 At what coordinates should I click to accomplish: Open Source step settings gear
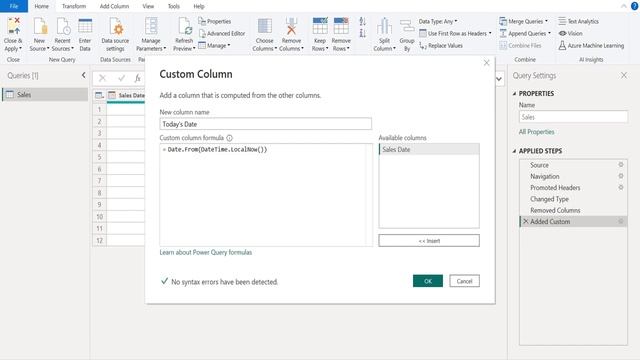pos(621,164)
